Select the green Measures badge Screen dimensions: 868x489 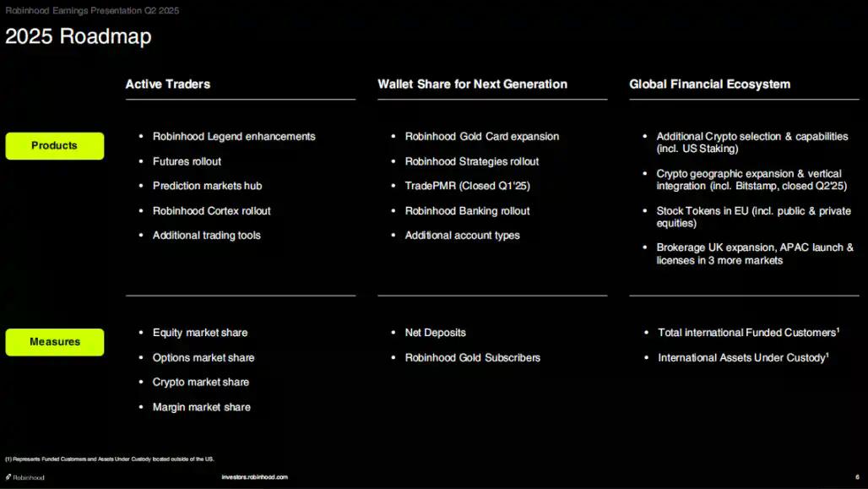54,342
